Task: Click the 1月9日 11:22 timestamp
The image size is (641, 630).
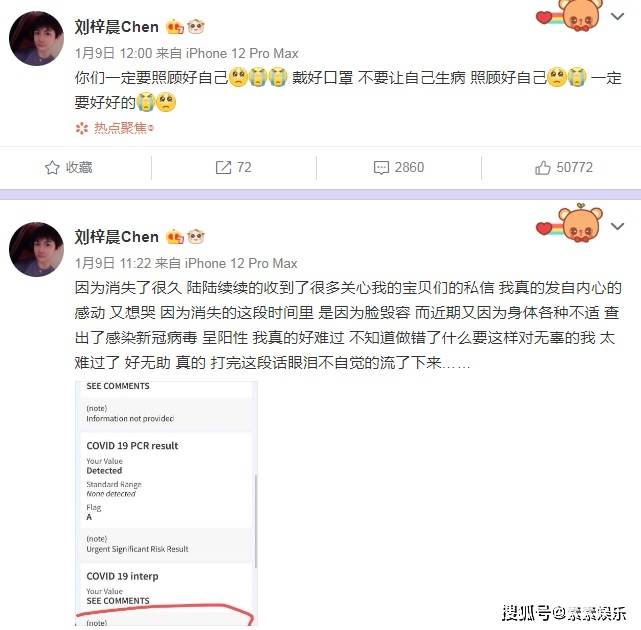Action: pyautogui.click(x=113, y=263)
